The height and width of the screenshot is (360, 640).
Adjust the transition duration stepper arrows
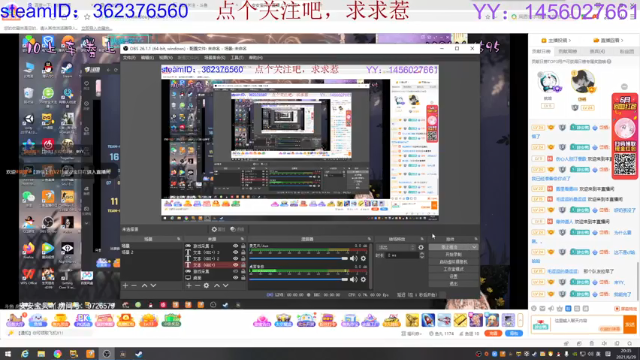(422, 256)
